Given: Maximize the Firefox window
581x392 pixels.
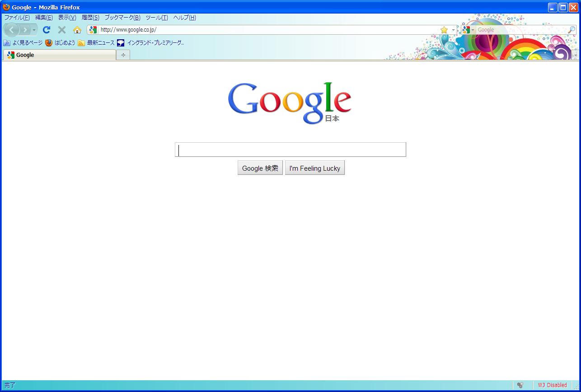Looking at the screenshot, I should tap(563, 7).
